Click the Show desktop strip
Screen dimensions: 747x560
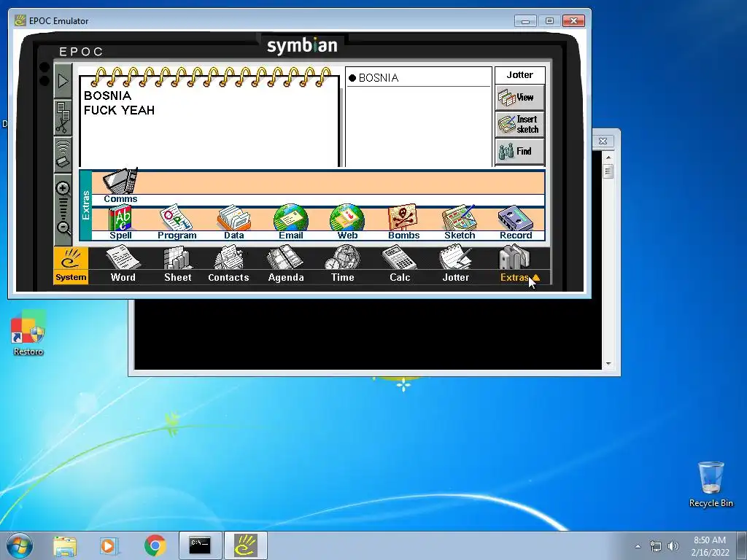click(x=743, y=545)
